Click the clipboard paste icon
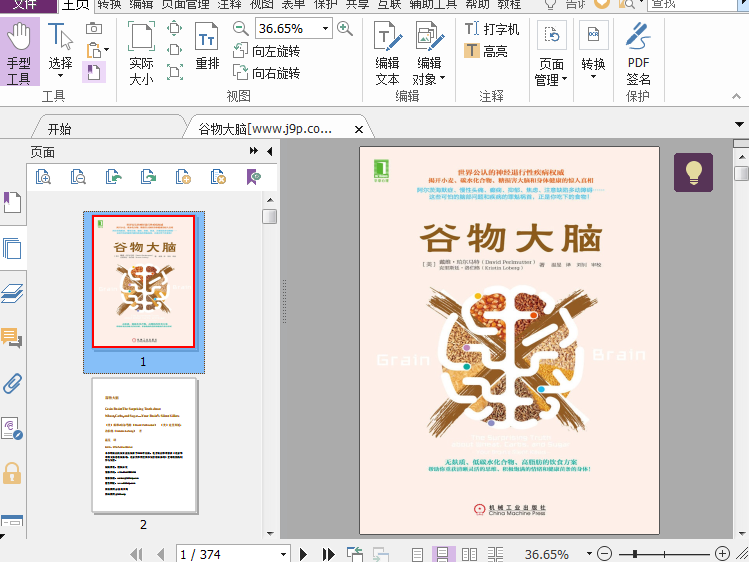Screen dimensions: 749x562 tap(94, 50)
